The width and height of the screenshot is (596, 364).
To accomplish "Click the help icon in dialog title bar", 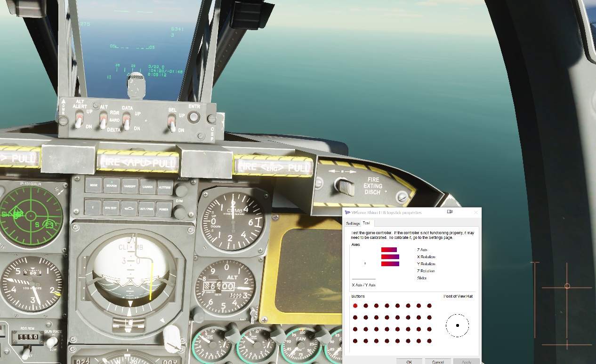I will coord(450,212).
